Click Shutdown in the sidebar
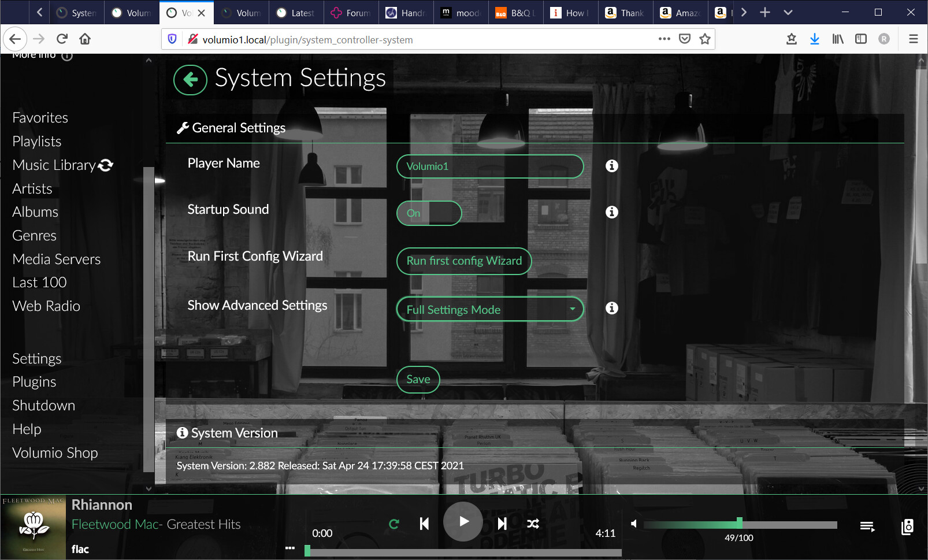Screen dimensions: 928x560 pos(44,406)
